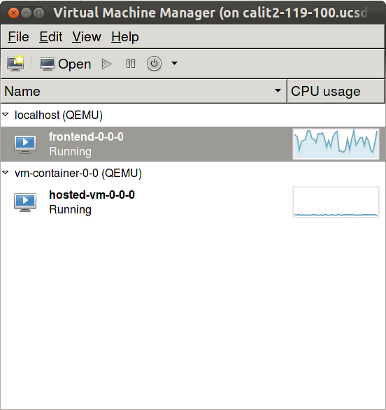This screenshot has height=410, width=386.
Task: Open the Edit menu
Action: click(x=51, y=37)
